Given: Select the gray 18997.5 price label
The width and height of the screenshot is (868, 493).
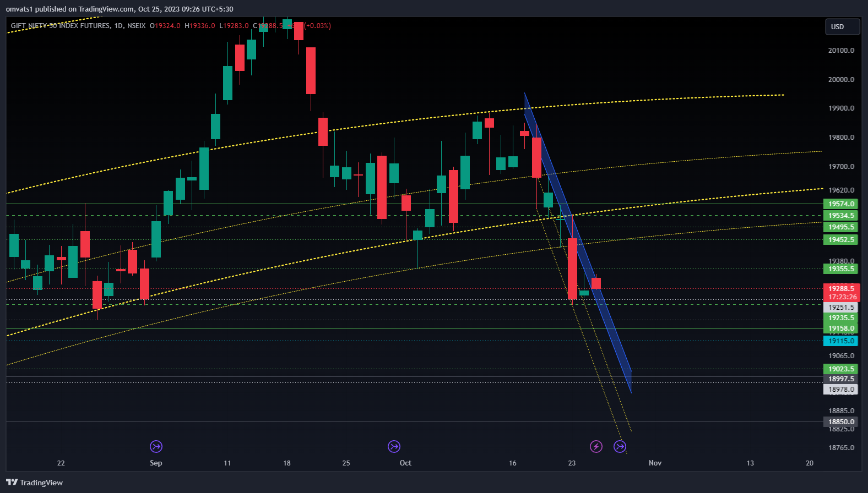Looking at the screenshot, I should tap(840, 379).
